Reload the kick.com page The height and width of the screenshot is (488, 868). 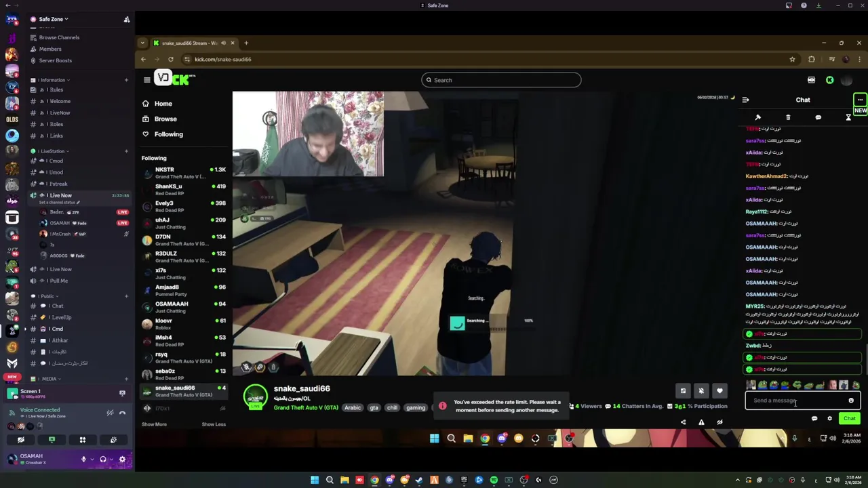[170, 59]
